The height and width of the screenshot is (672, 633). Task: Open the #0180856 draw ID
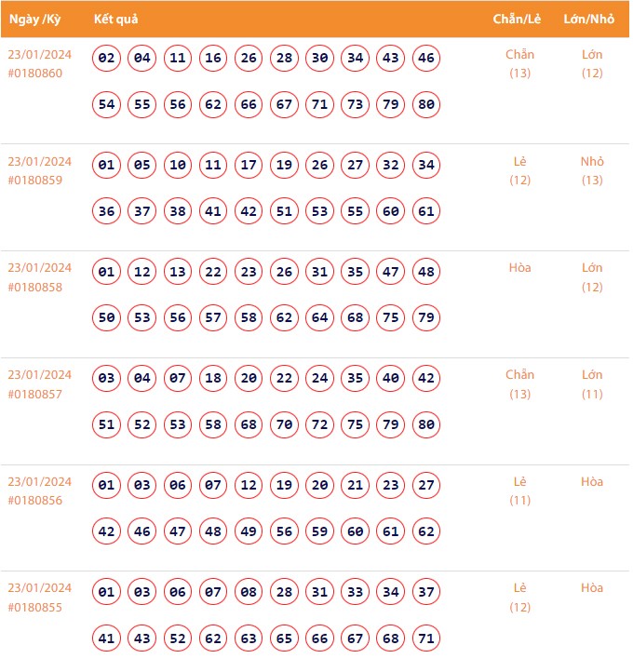pos(35,500)
